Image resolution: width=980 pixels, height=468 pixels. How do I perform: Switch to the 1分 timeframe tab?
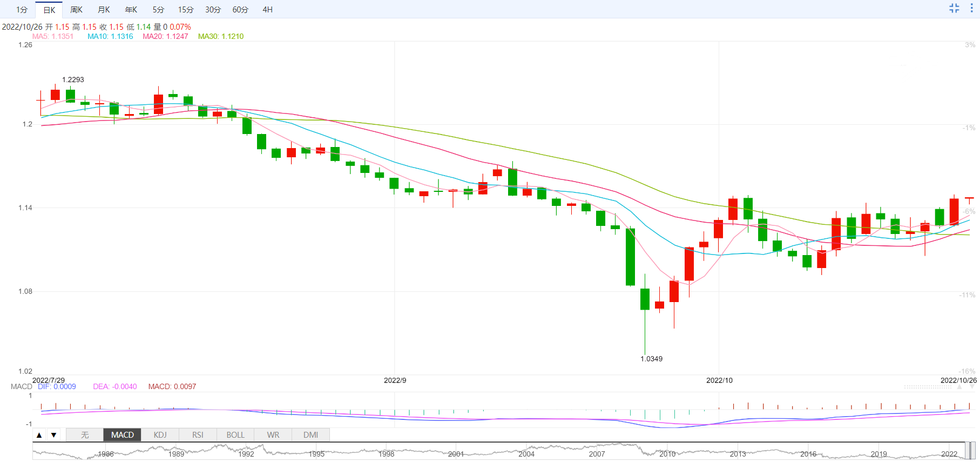22,10
